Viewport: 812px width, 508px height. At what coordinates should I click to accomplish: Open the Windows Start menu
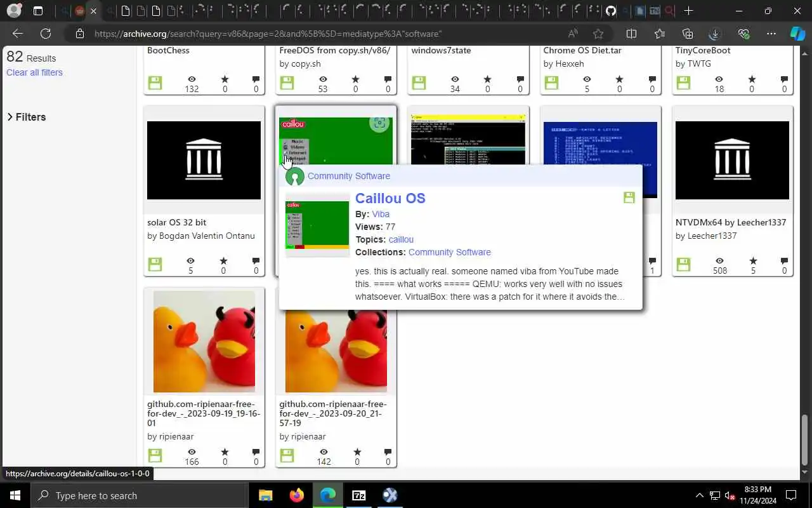pos(15,495)
